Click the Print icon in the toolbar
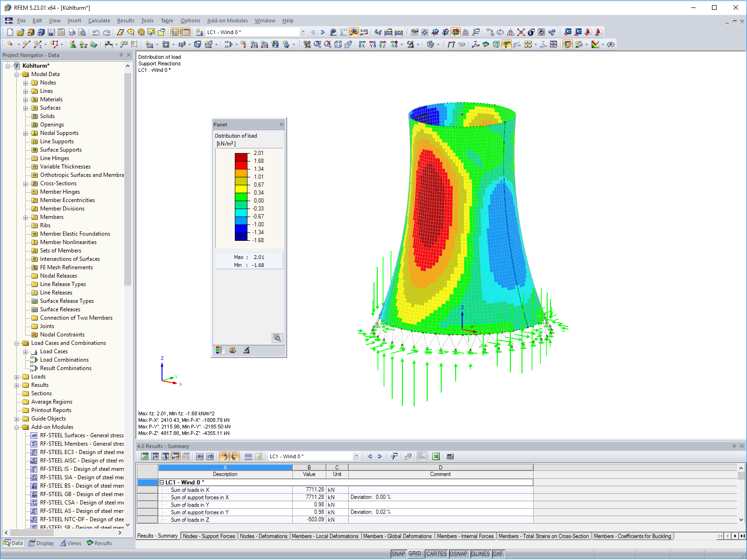The width and height of the screenshot is (747, 560). click(x=71, y=32)
